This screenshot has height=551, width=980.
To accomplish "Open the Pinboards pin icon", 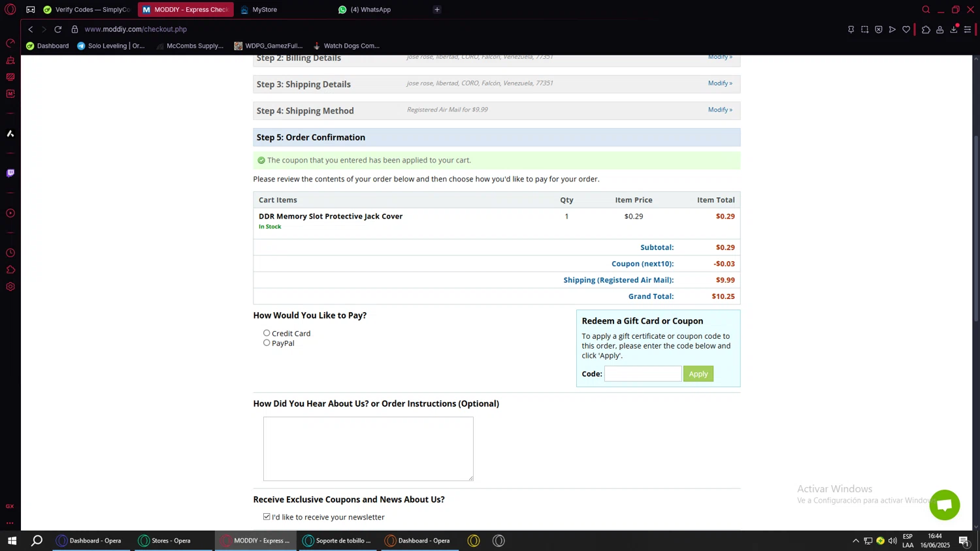I will pos(851,29).
